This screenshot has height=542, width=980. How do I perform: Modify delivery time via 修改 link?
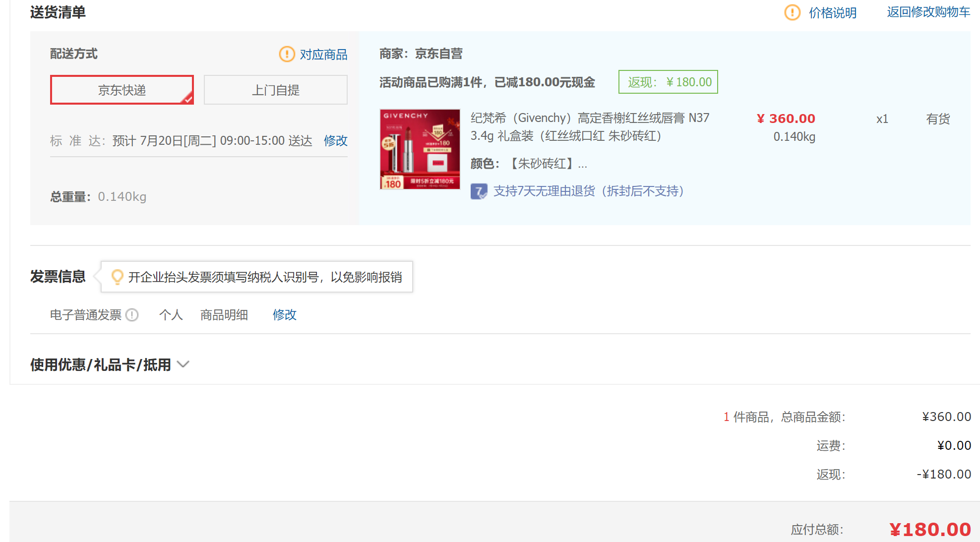coord(336,141)
